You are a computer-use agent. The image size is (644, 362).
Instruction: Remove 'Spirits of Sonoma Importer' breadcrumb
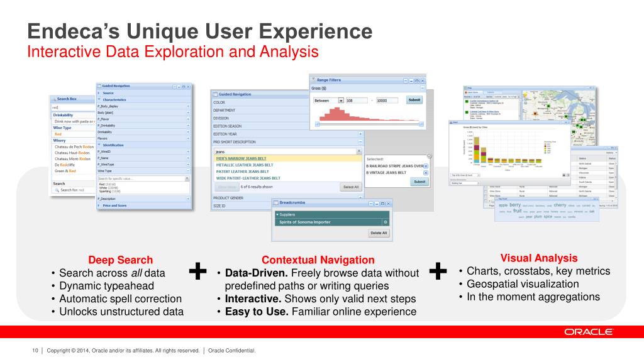386,222
